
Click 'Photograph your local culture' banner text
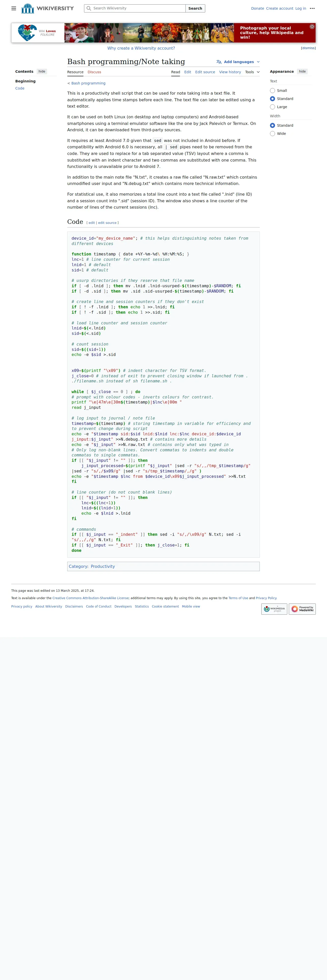272,33
